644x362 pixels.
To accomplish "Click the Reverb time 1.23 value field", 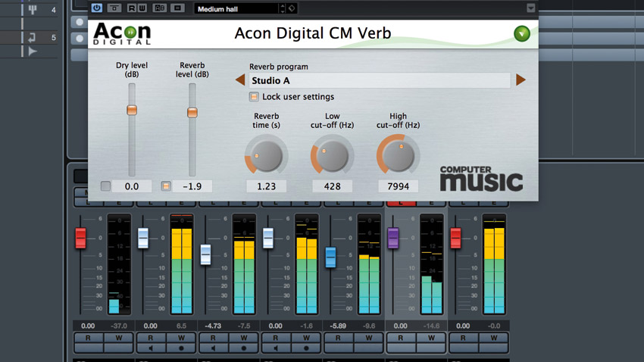I will pos(266,186).
